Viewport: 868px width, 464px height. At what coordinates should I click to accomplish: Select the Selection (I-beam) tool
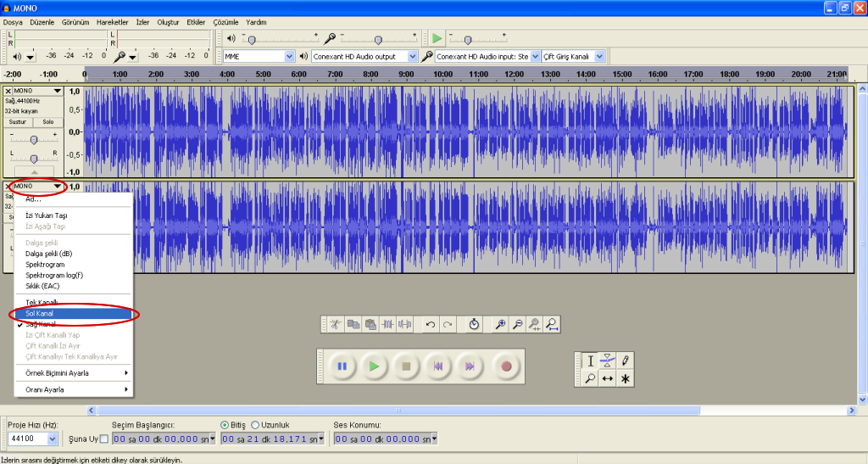point(590,361)
